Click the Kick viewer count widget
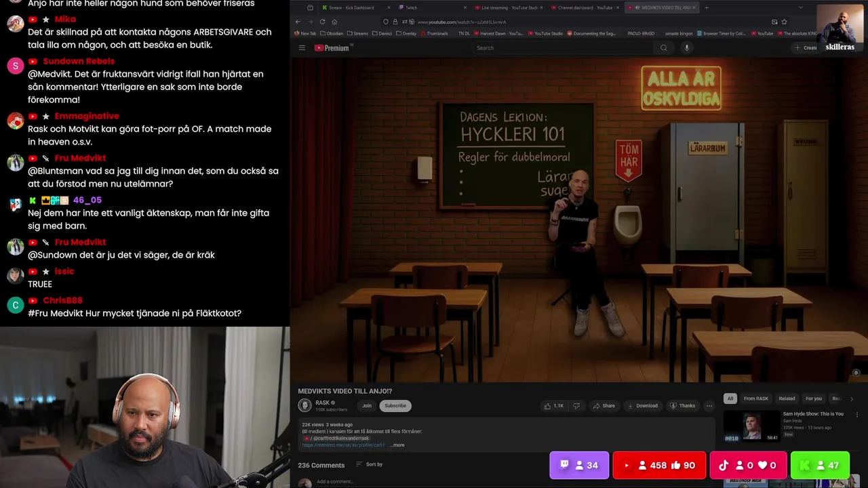Screen dimensions: 868x488 tap(820, 465)
